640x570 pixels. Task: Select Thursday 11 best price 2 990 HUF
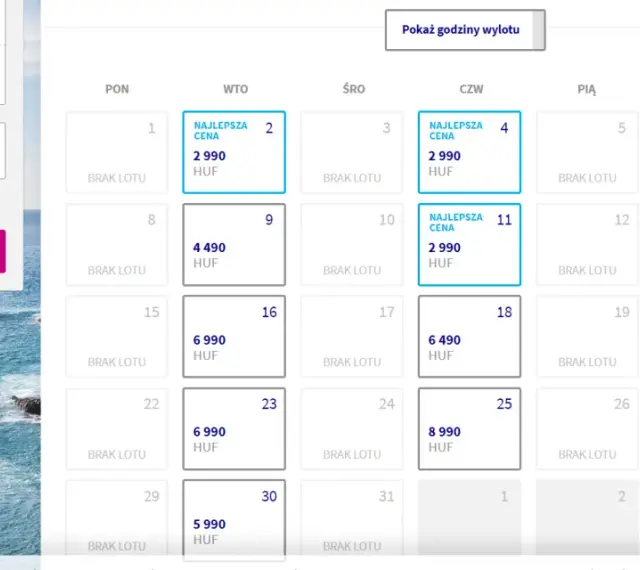tap(469, 244)
